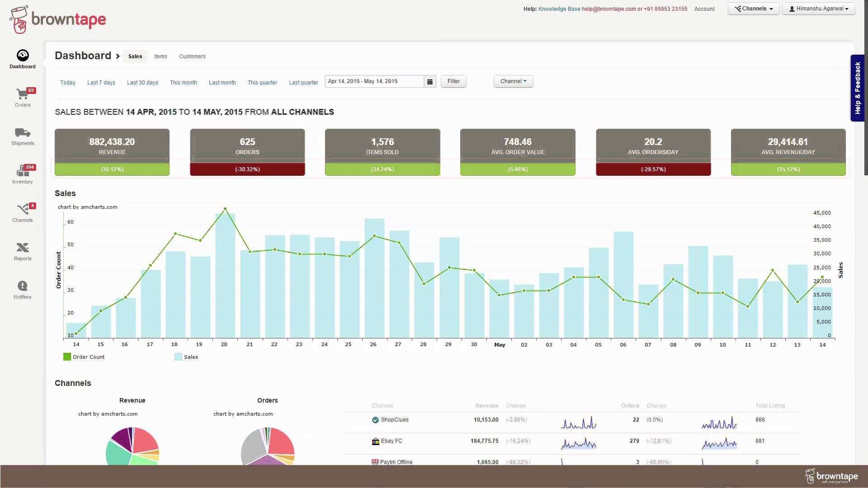Select Last 30 days range link
868x488 pixels.
[142, 83]
